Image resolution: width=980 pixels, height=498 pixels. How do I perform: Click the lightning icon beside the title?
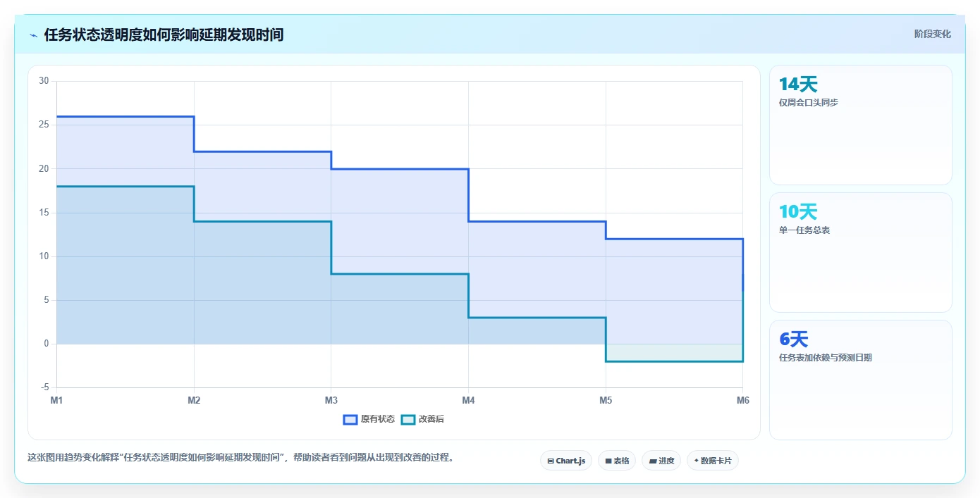click(x=33, y=35)
